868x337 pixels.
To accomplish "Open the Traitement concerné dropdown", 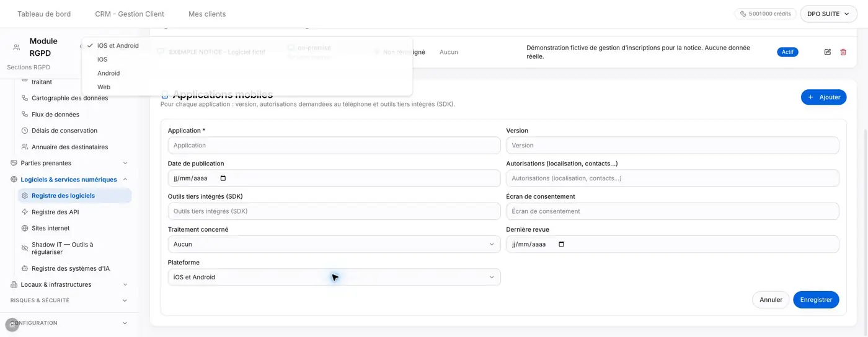I will point(334,244).
